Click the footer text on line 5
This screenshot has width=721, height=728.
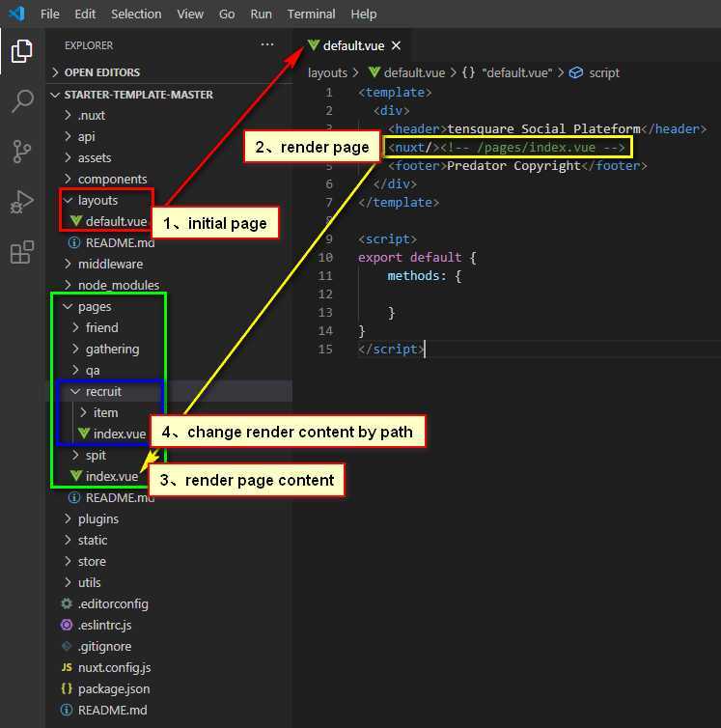pos(513,166)
